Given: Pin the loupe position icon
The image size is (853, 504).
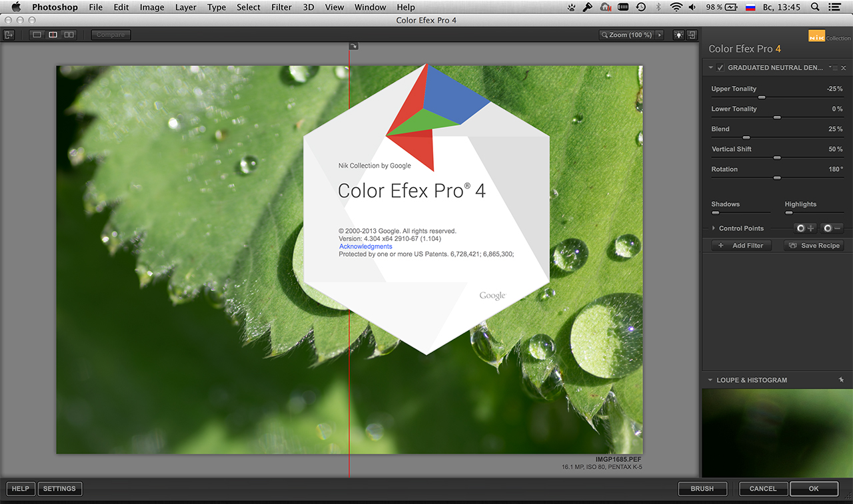Looking at the screenshot, I should point(841,380).
